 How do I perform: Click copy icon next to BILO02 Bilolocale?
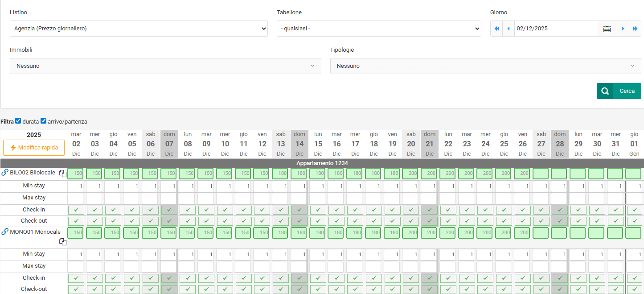[63, 174]
